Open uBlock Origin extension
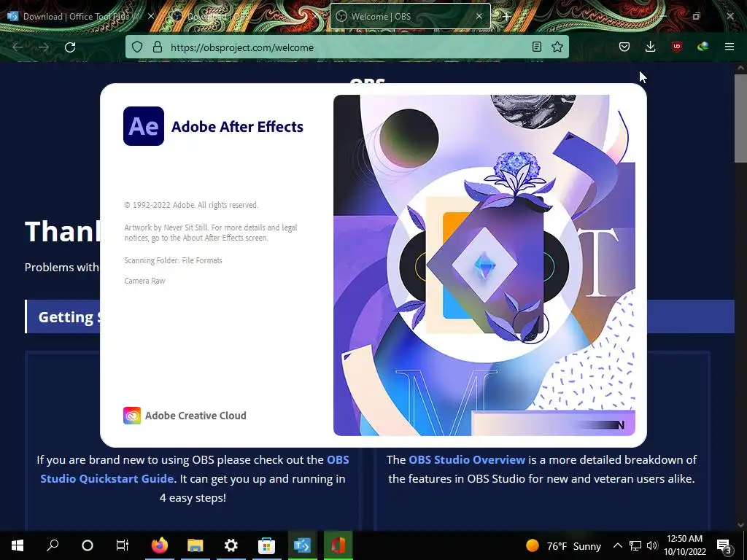This screenshot has height=560, width=747. point(676,47)
